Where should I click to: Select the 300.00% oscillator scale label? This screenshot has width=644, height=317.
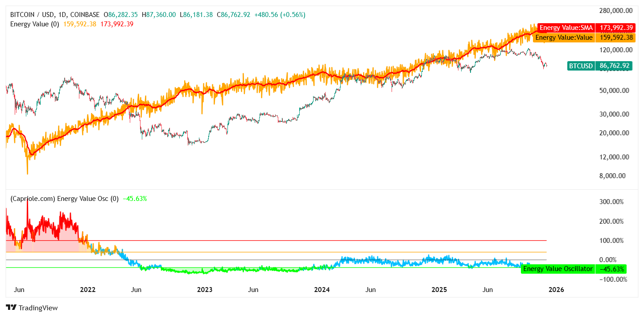pyautogui.click(x=611, y=202)
